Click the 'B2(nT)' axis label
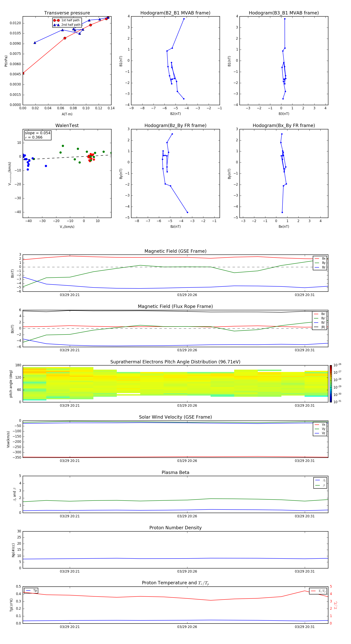 (x=175, y=114)
